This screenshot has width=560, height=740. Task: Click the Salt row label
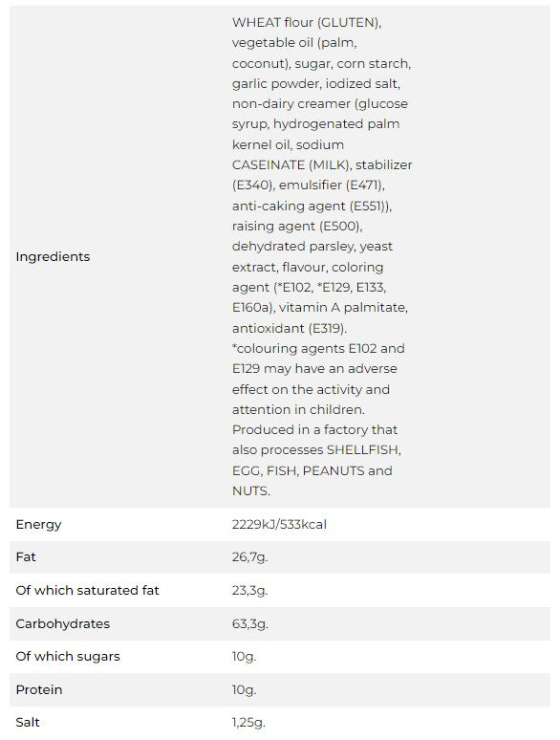28,723
